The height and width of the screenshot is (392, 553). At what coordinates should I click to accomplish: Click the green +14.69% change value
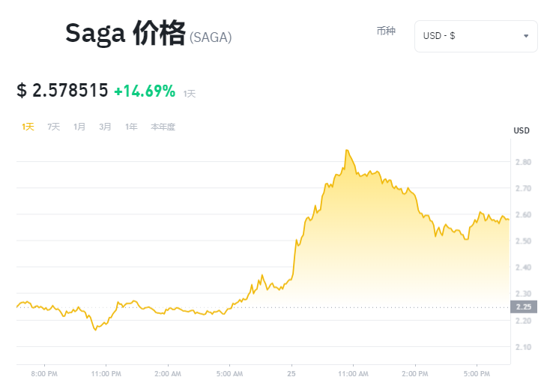[145, 91]
